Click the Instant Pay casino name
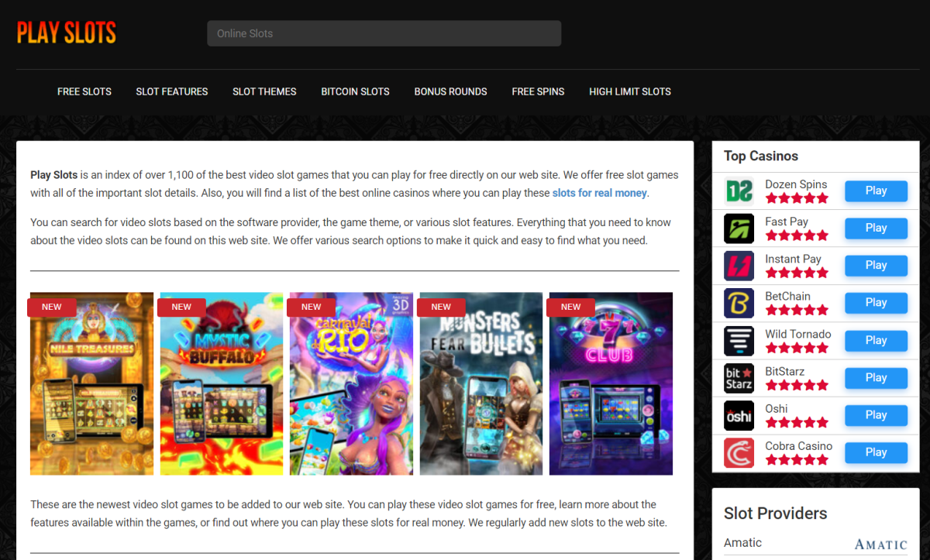This screenshot has height=560, width=930. (793, 259)
